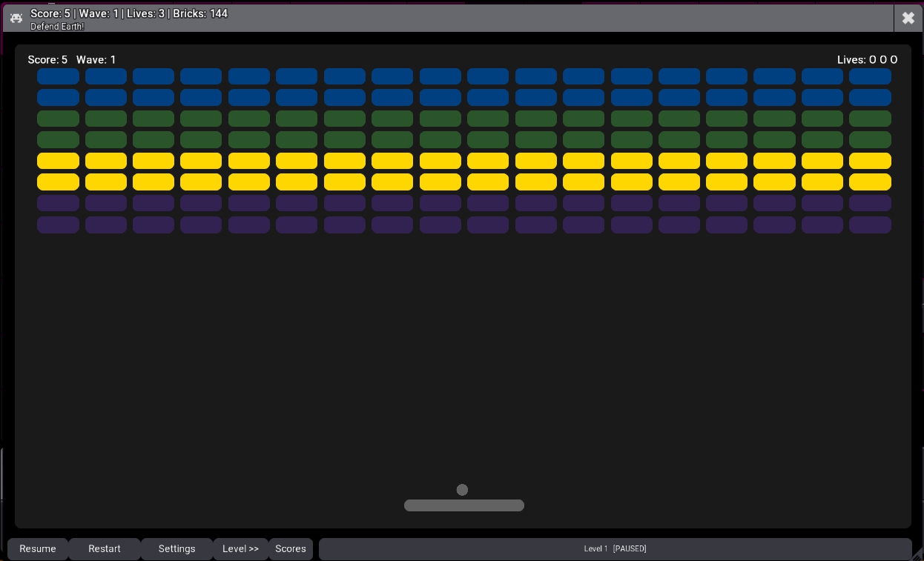Click the bottom-right purple brick
This screenshot has height=561, width=924.
coord(870,225)
